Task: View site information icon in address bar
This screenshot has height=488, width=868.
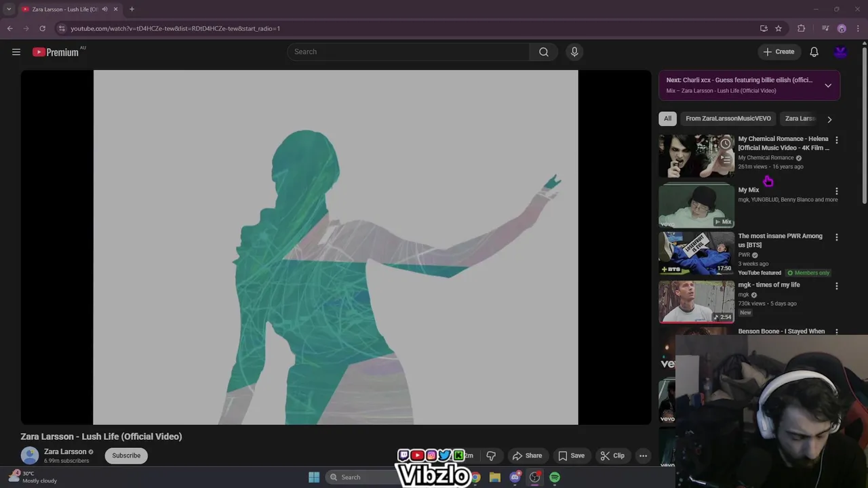Action: [x=62, y=28]
